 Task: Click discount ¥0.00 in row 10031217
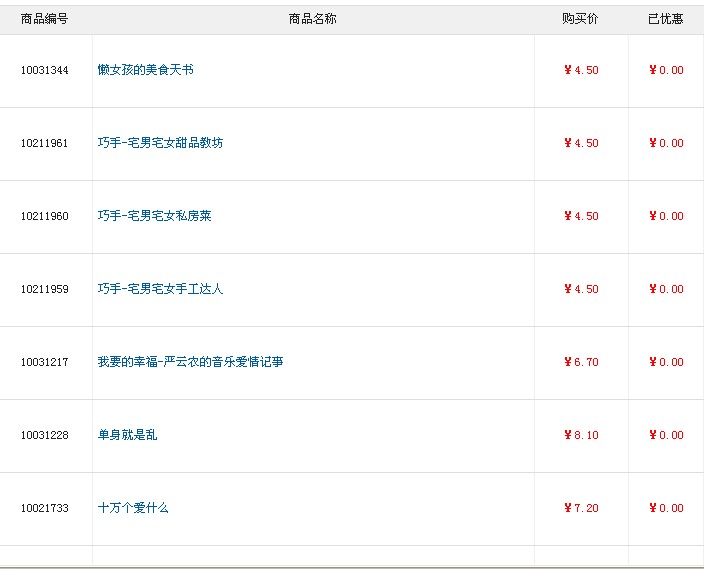(x=666, y=362)
